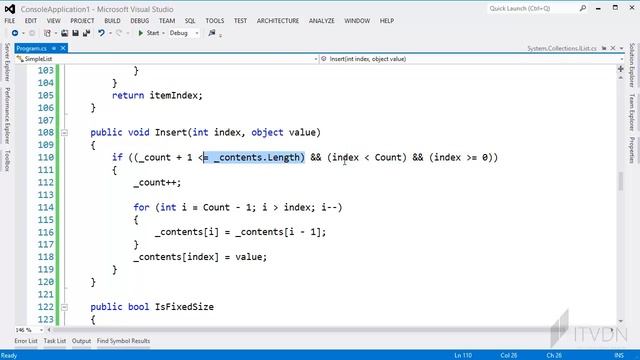Promote the System.Collections.IList.cs preview tab
640x360 pixels.
pyautogui.click(x=604, y=48)
